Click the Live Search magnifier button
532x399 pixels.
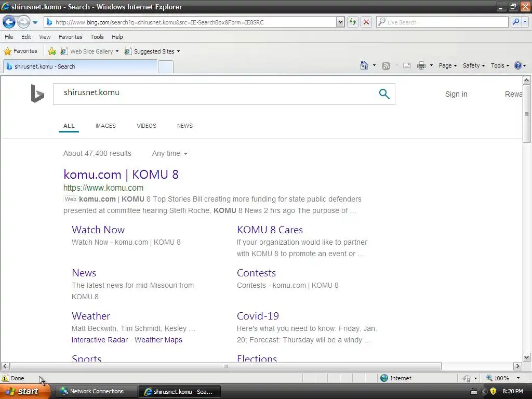coord(516,22)
